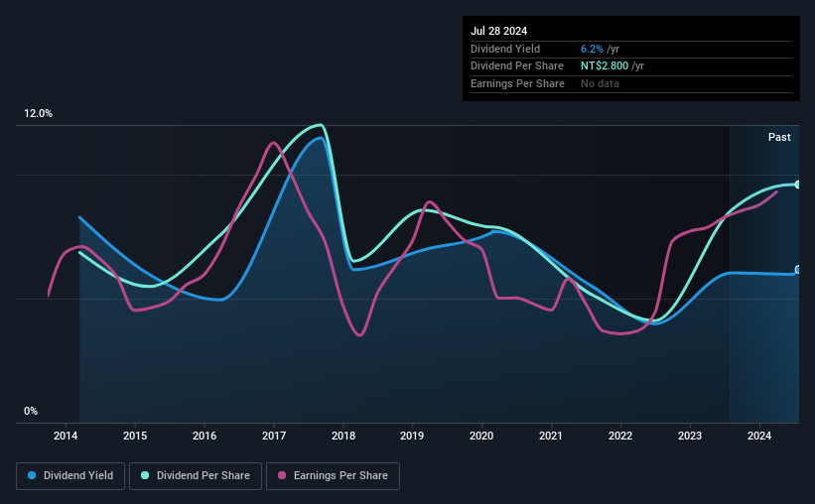Click the blue Dividend Yield legend dot
The height and width of the screenshot is (504, 815).
pos(32,475)
